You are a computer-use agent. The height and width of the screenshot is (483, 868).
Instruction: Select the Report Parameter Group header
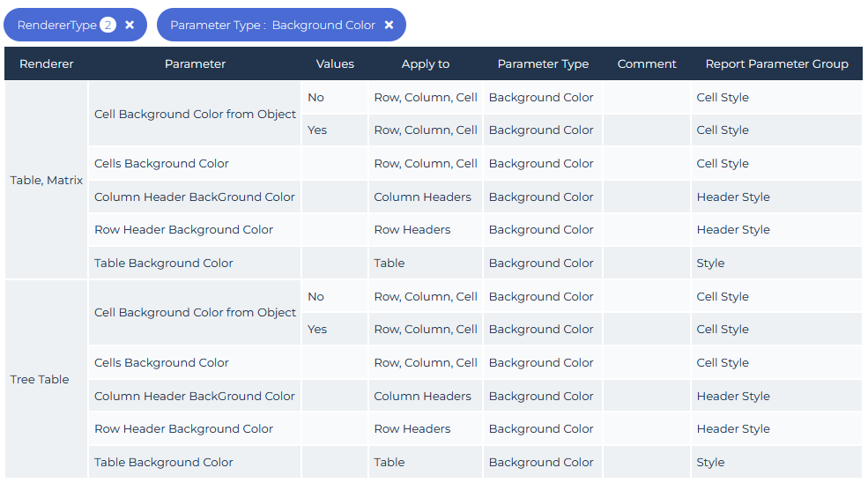pyautogui.click(x=776, y=63)
